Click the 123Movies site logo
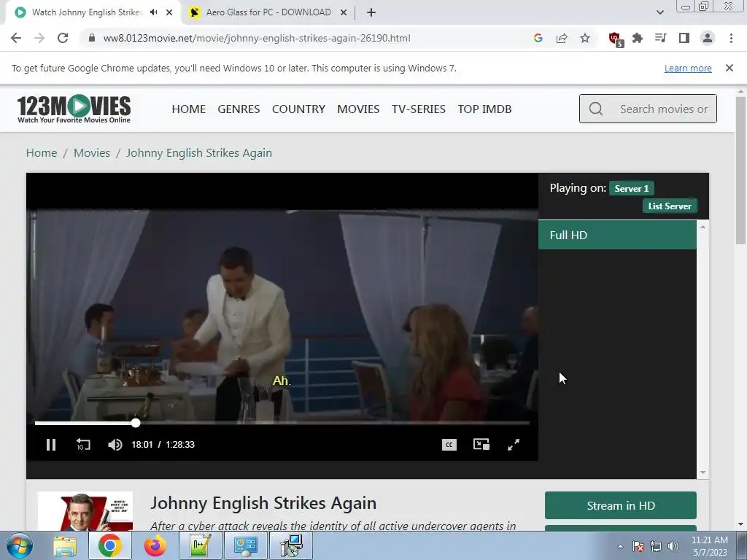747x560 pixels. pos(74,109)
